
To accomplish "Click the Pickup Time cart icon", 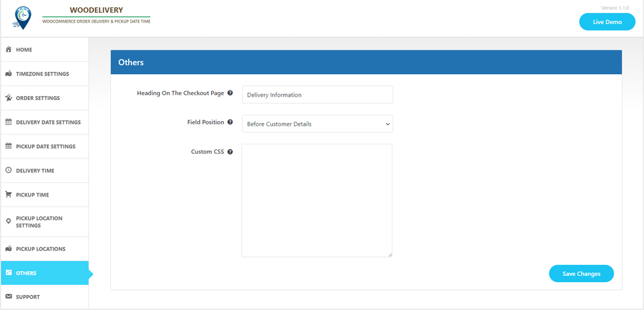I will 8,195.
